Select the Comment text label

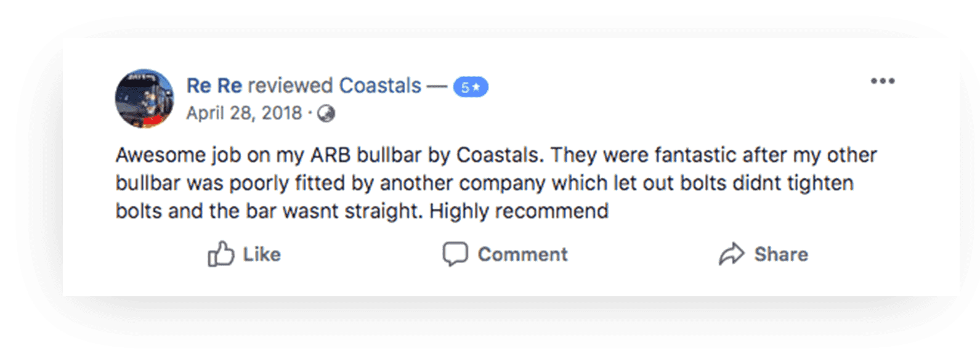(523, 254)
